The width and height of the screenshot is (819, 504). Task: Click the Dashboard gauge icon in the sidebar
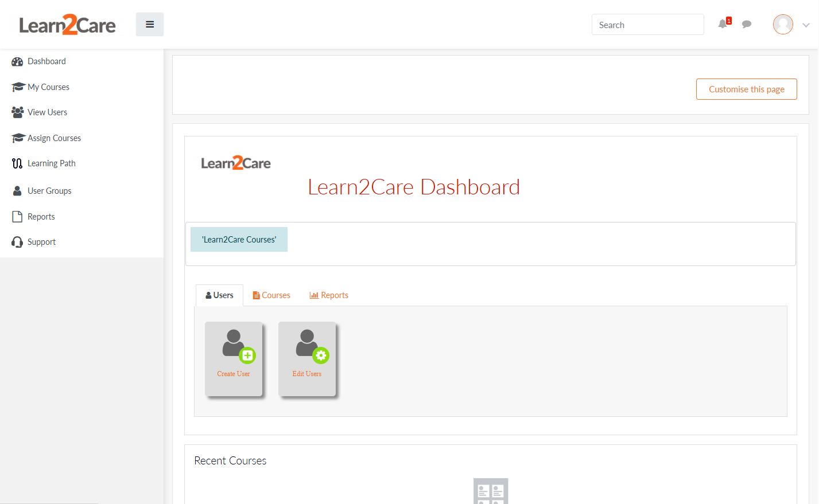(x=17, y=61)
